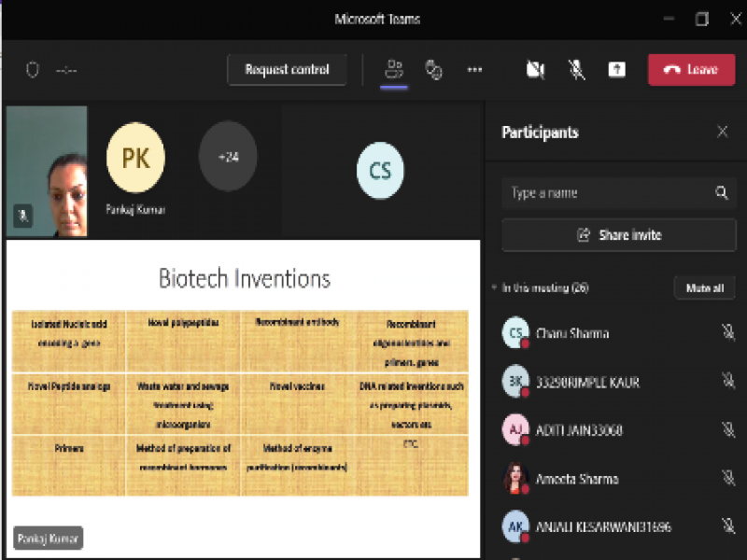
Task: Open the chat conversation icon
Action: point(433,70)
